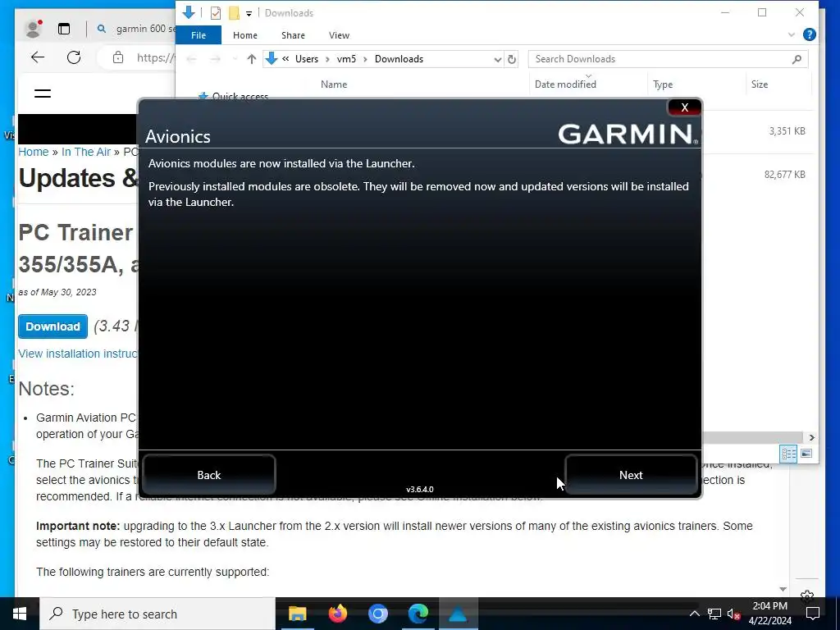Switch Explorer to Large icons view
Image resolution: width=840 pixels, height=630 pixels.
click(806, 454)
